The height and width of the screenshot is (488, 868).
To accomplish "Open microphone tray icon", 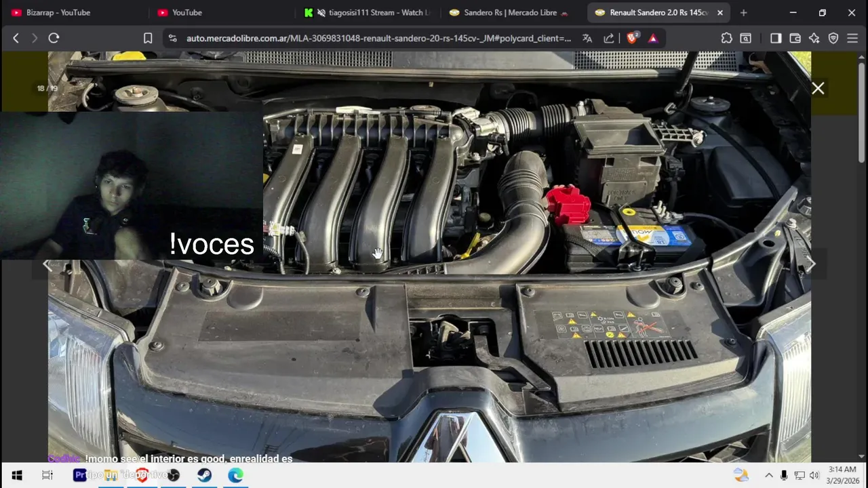I will click(x=784, y=475).
